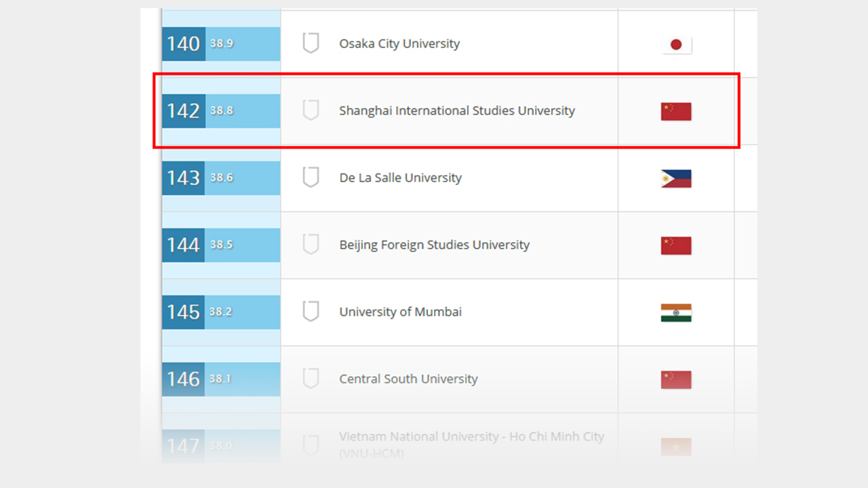Click the shield icon beside University of Mumbai
868x488 pixels.
coord(311,312)
